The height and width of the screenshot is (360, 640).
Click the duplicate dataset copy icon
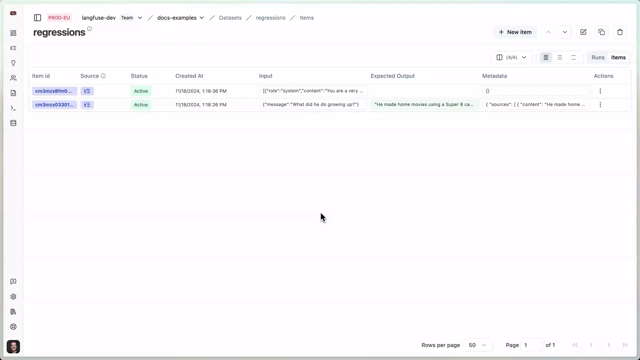(x=601, y=32)
